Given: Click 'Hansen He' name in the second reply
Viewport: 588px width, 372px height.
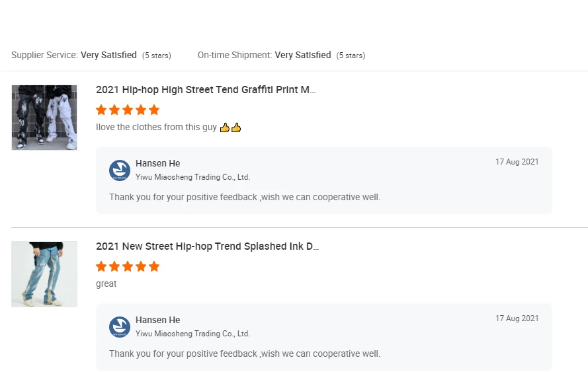Looking at the screenshot, I should (x=157, y=320).
